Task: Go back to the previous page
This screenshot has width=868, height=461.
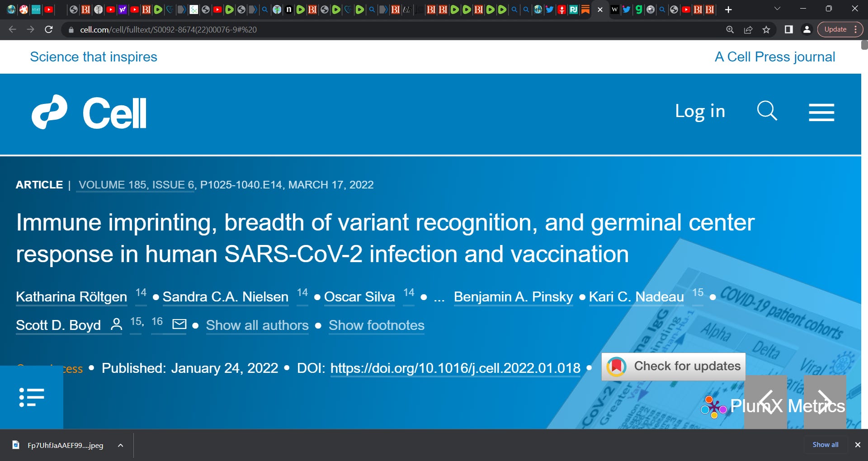Action: coord(12,29)
